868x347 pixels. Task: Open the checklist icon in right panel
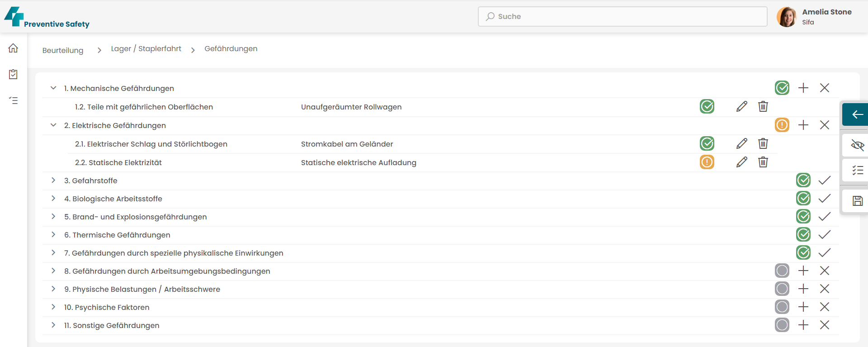point(858,171)
